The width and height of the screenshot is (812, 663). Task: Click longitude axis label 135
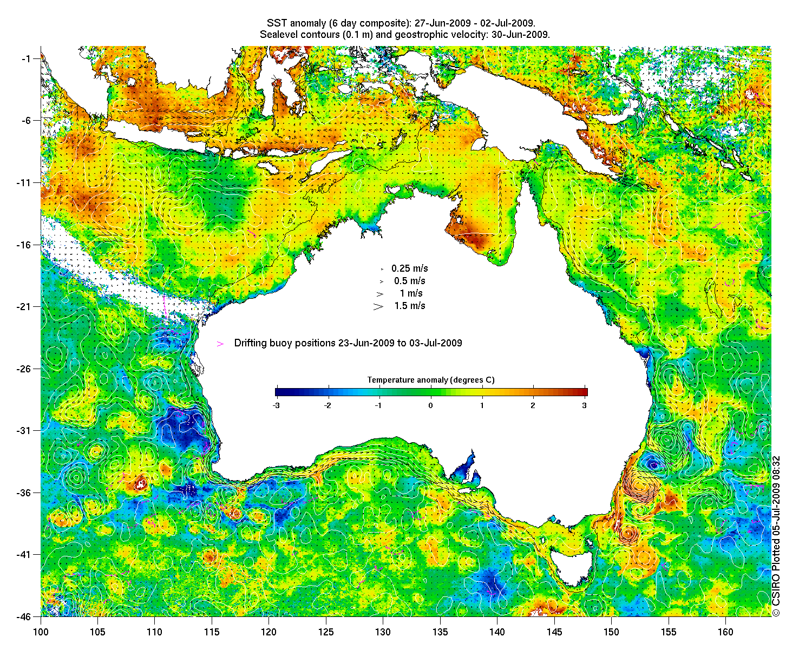click(x=440, y=632)
